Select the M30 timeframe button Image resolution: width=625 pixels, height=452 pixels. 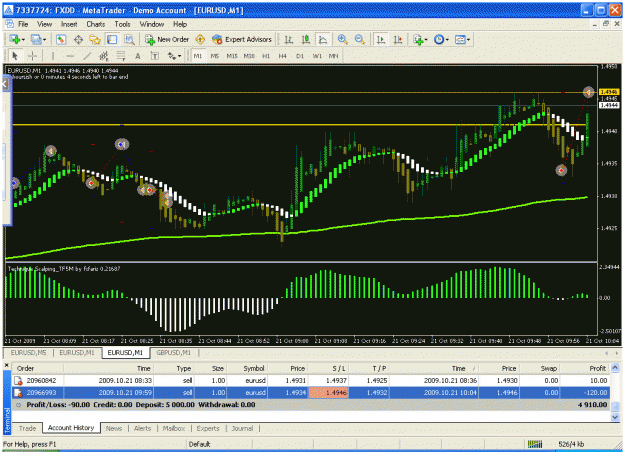point(249,56)
